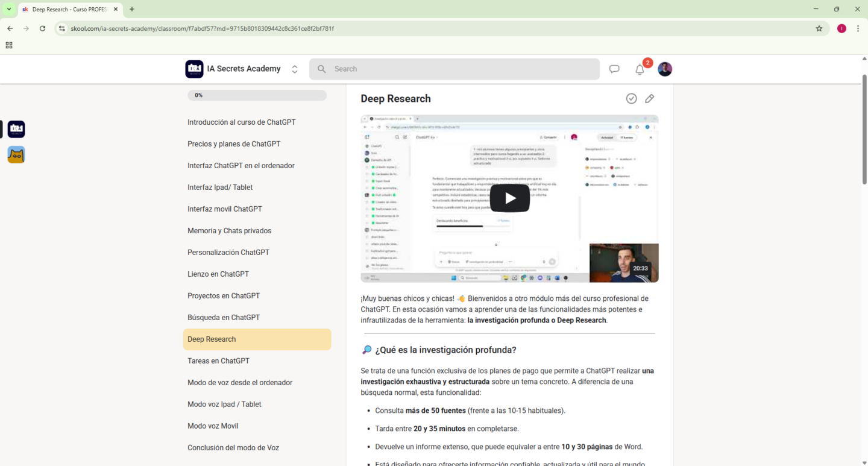Click the IA Secrets Academy community name
The height and width of the screenshot is (466, 868).
(x=244, y=69)
